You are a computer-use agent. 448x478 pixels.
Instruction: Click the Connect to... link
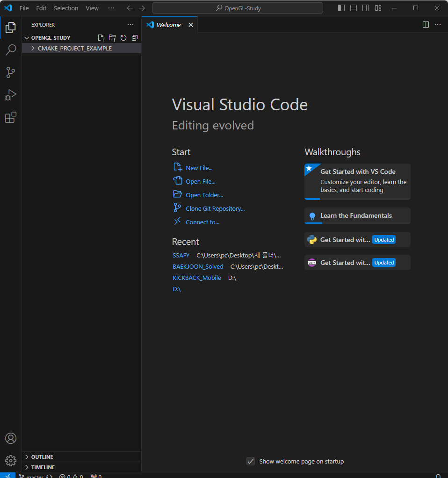[x=202, y=222]
